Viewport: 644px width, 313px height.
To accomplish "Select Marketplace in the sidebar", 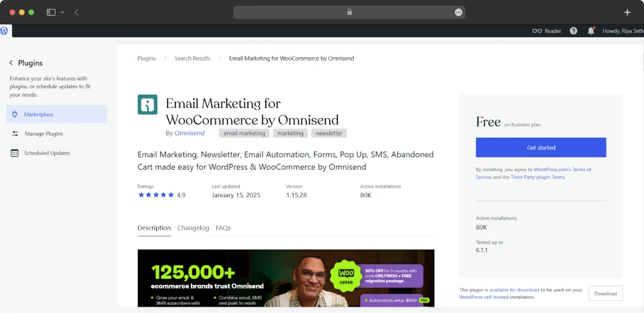I will pos(56,114).
